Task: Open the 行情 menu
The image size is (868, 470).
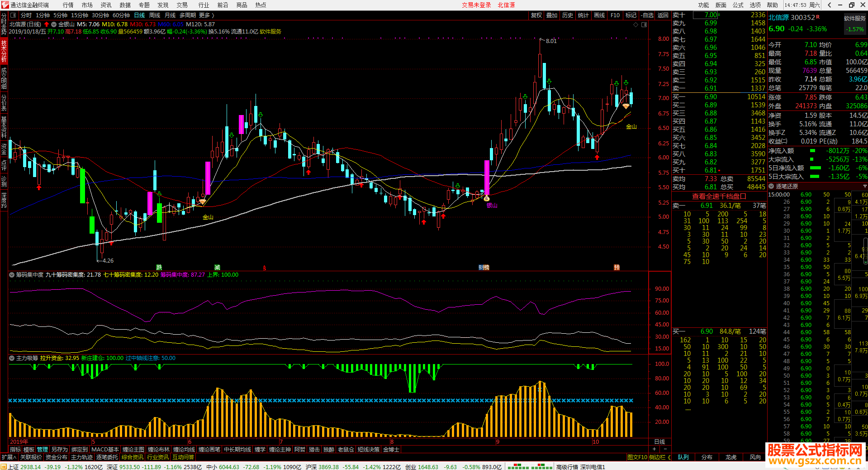Action: click(68, 5)
